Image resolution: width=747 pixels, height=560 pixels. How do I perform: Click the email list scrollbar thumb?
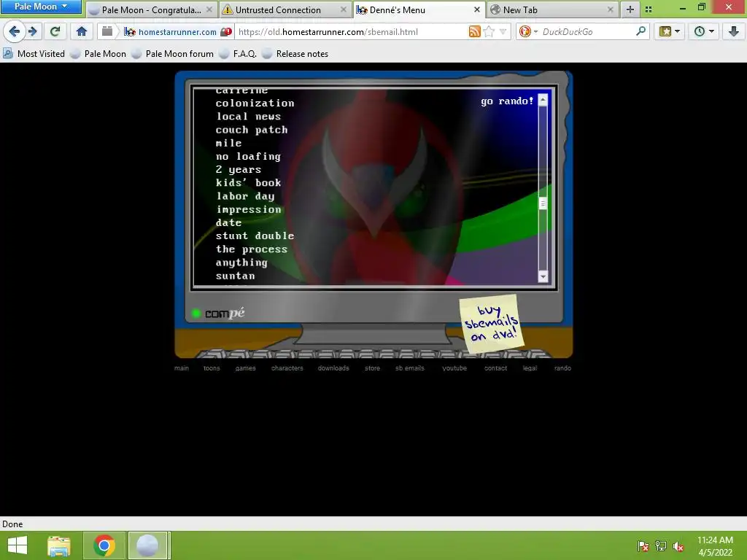click(543, 204)
